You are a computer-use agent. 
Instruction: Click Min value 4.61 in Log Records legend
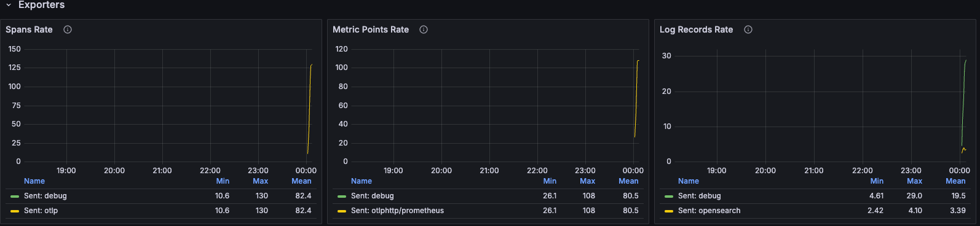[876, 196]
